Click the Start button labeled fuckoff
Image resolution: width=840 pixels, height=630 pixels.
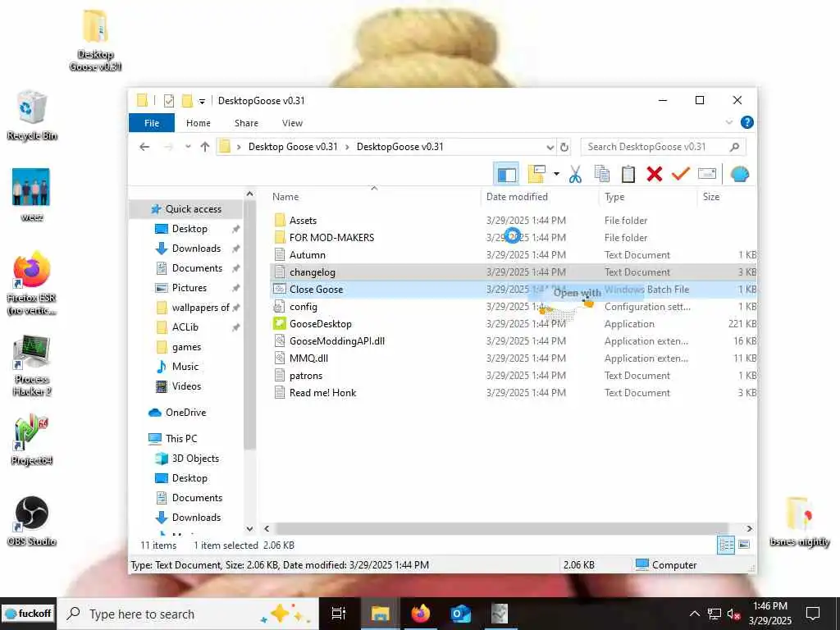point(29,614)
